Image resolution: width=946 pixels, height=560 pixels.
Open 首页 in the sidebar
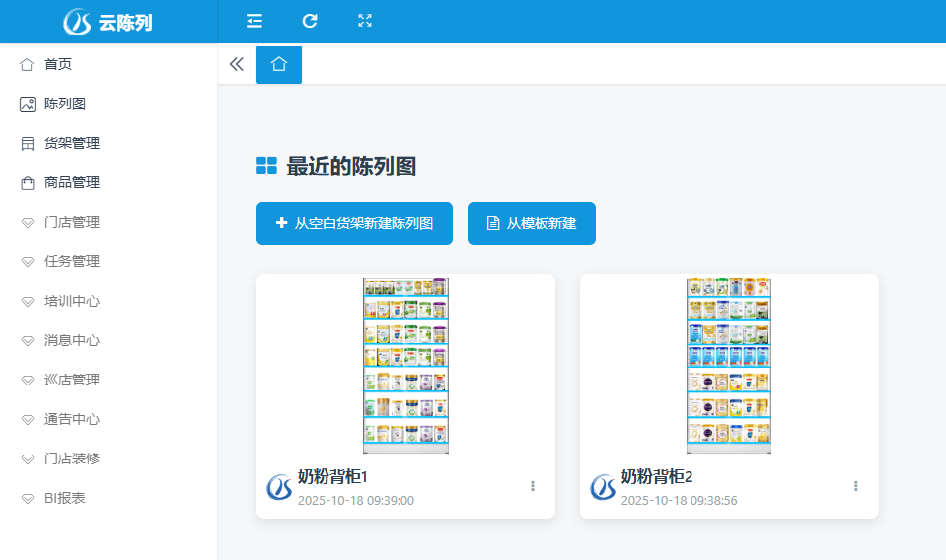58,64
